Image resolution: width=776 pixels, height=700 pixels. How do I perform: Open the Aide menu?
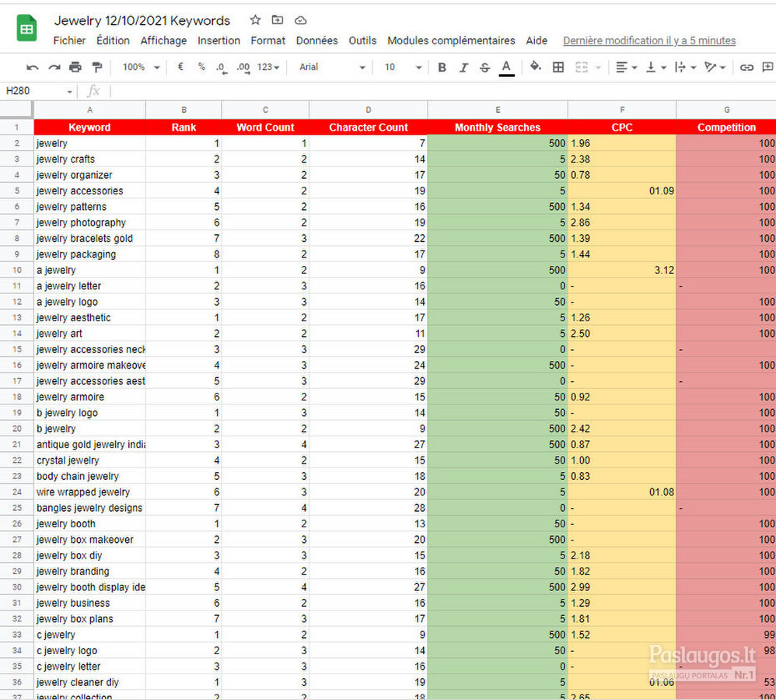pos(537,40)
